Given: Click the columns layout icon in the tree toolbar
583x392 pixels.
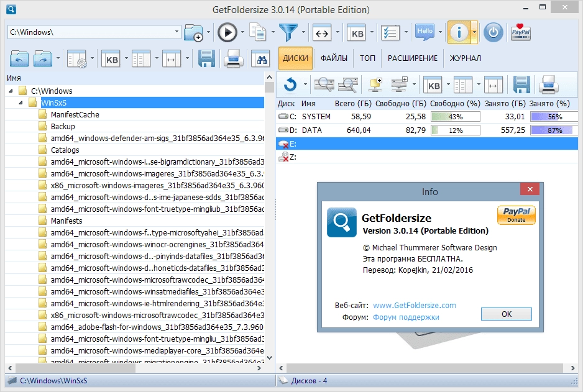Looking at the screenshot, I should coord(141,59).
